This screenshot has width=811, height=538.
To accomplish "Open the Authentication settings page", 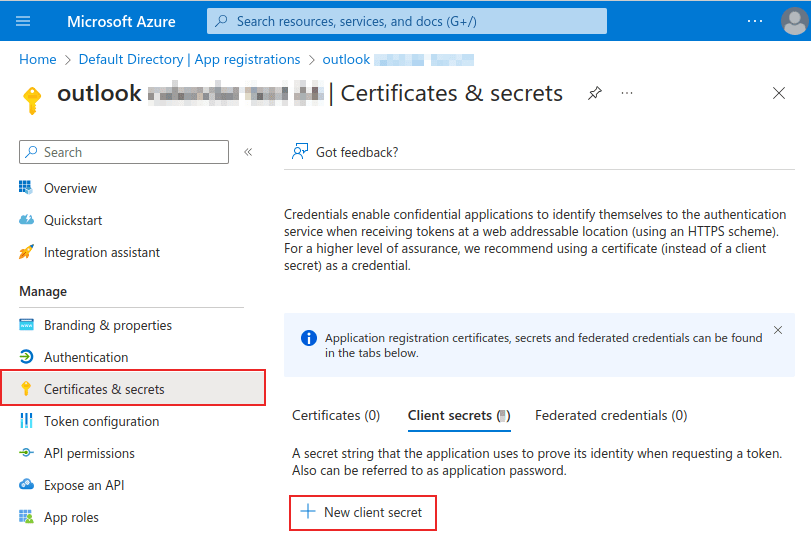I will (x=86, y=357).
